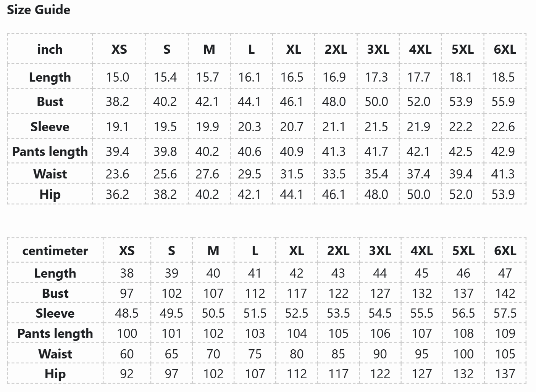Click the 47 Length value for 6XL
Screen dimensions: 536x392
tap(505, 273)
